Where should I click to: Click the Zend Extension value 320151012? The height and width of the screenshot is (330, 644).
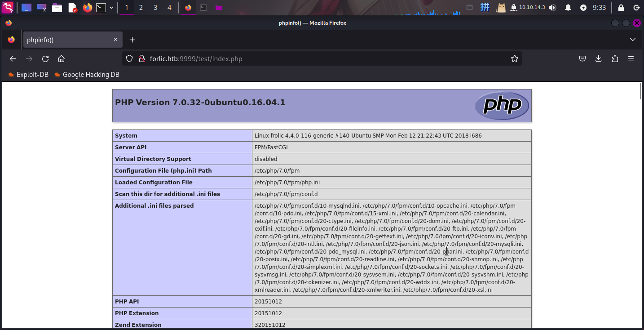tap(270, 325)
